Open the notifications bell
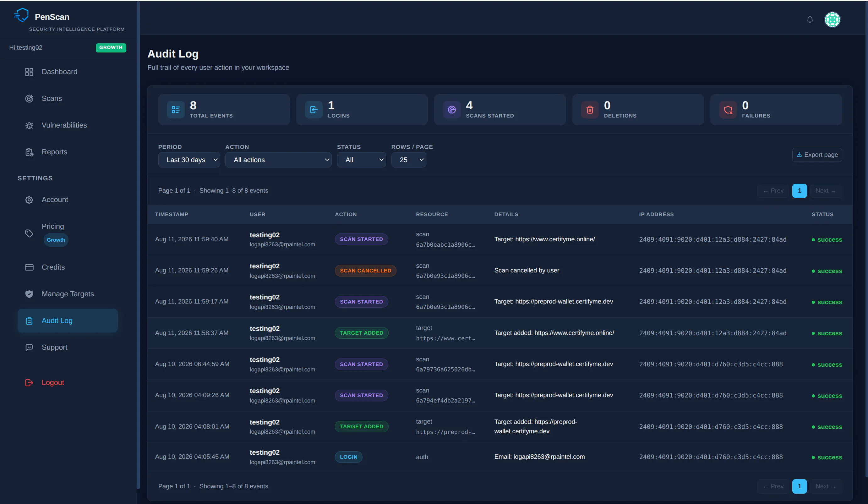868x504 pixels. pos(810,19)
